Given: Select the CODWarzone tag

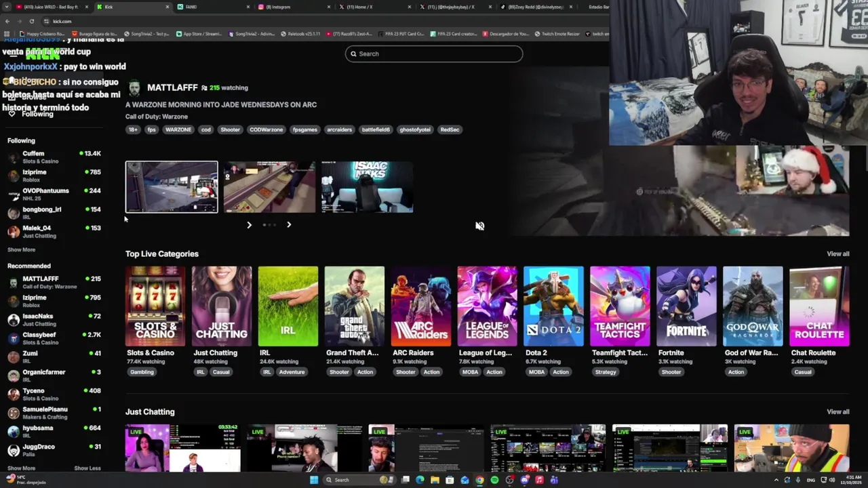Looking at the screenshot, I should 266,129.
